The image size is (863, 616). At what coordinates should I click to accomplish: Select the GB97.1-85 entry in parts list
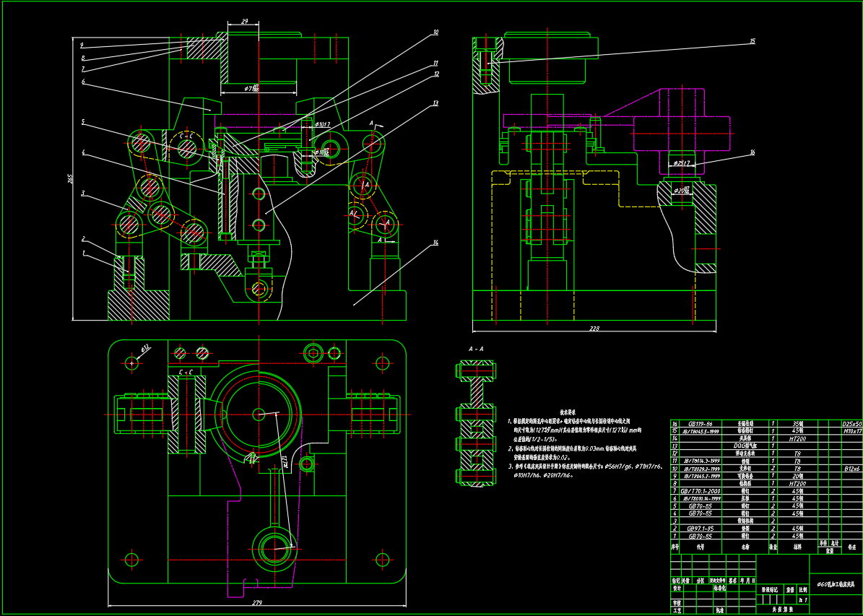[x=700, y=528]
